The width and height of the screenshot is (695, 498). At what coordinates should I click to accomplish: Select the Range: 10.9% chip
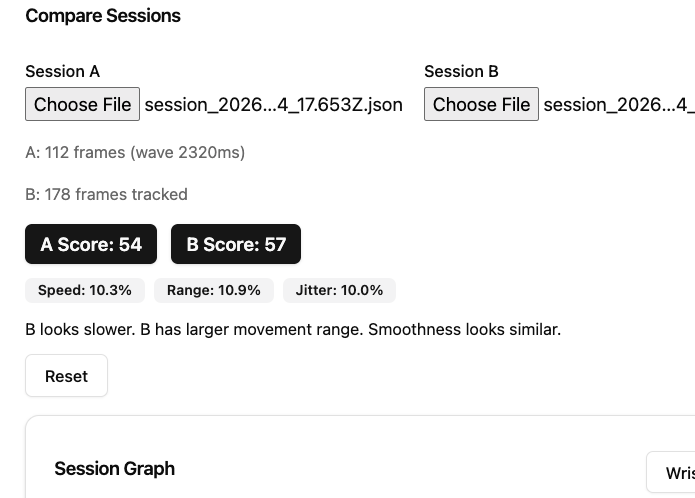(214, 290)
